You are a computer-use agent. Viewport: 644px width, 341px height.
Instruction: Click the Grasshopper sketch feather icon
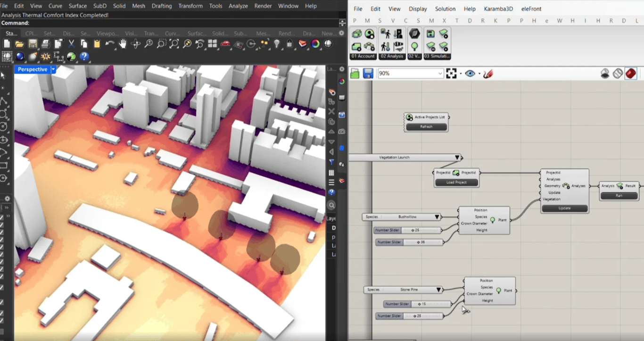(488, 74)
